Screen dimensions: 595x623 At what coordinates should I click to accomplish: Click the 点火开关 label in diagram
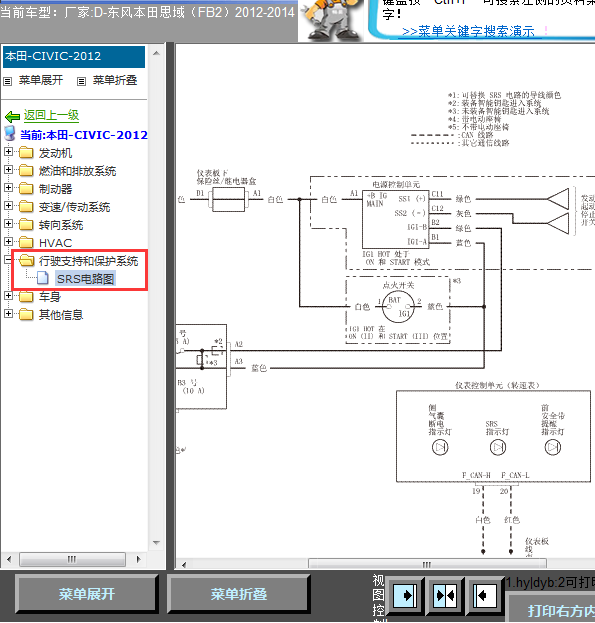(x=398, y=285)
